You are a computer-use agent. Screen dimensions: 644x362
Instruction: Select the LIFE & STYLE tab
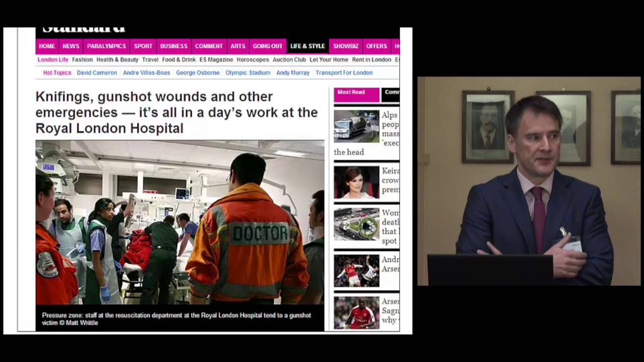[x=307, y=46]
